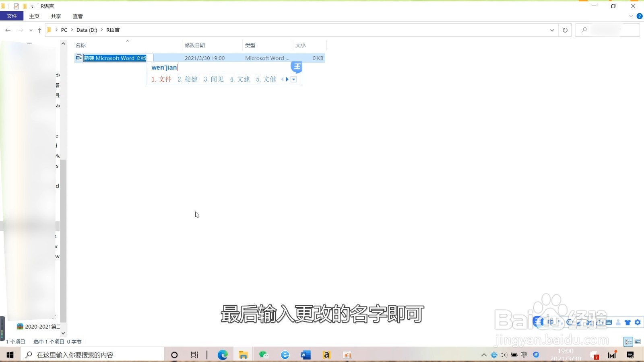Screen dimensions: 644x362
Task: Click the Forward navigation arrow
Action: tap(21, 30)
